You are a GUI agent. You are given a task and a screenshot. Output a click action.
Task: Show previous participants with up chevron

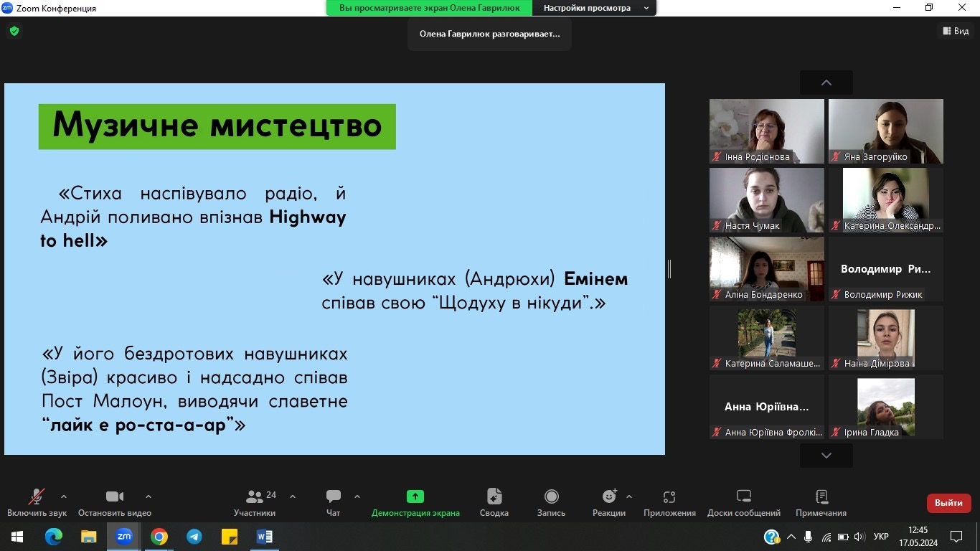[826, 83]
